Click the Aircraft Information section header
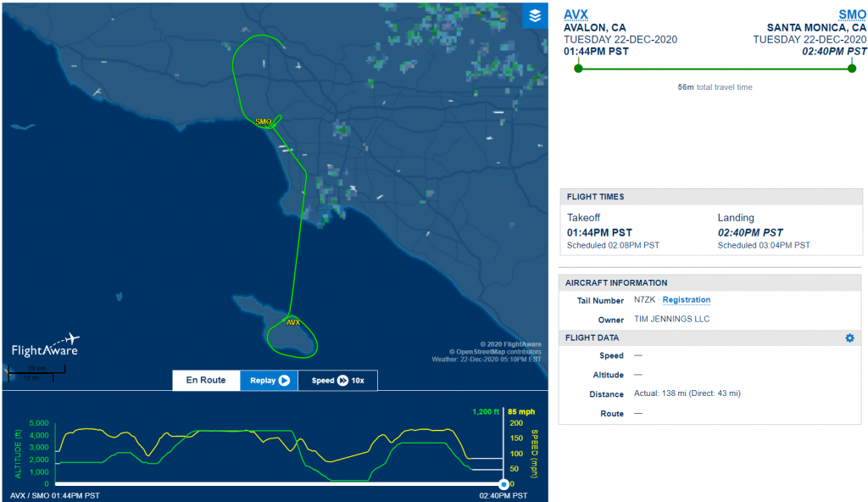Image resolution: width=868 pixels, height=502 pixels. [616, 283]
